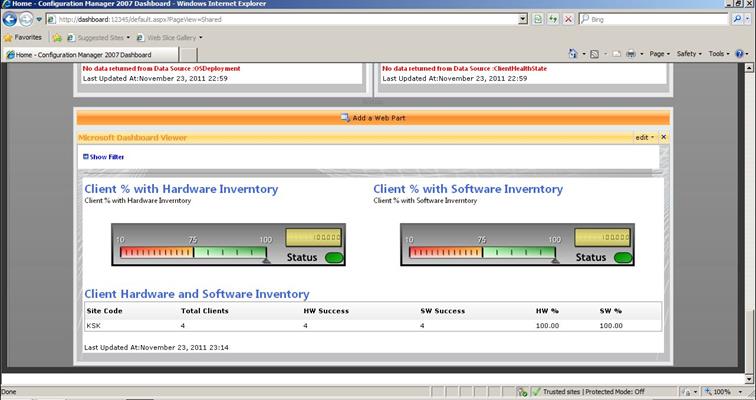Open a new blank browser tab
Viewport: 756px width, 400px height.
coord(189,54)
